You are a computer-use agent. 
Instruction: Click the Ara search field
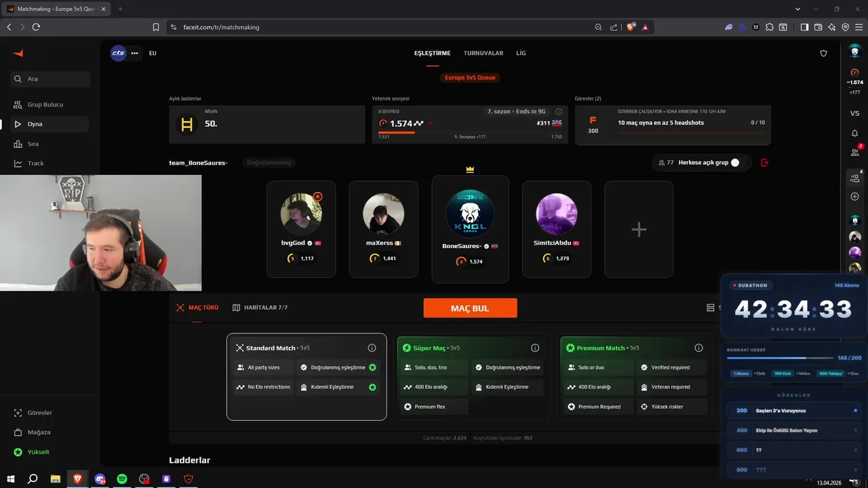coord(50,79)
